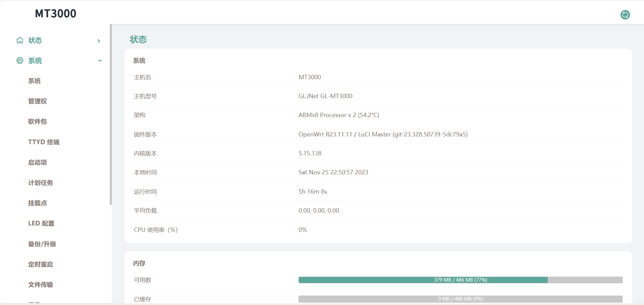Click the refresh icon in top-right corner
The height and width of the screenshot is (305, 644).
[625, 15]
